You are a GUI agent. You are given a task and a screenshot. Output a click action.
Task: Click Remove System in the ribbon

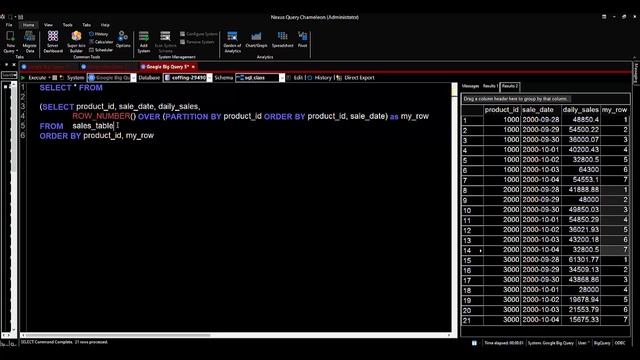tap(197, 42)
